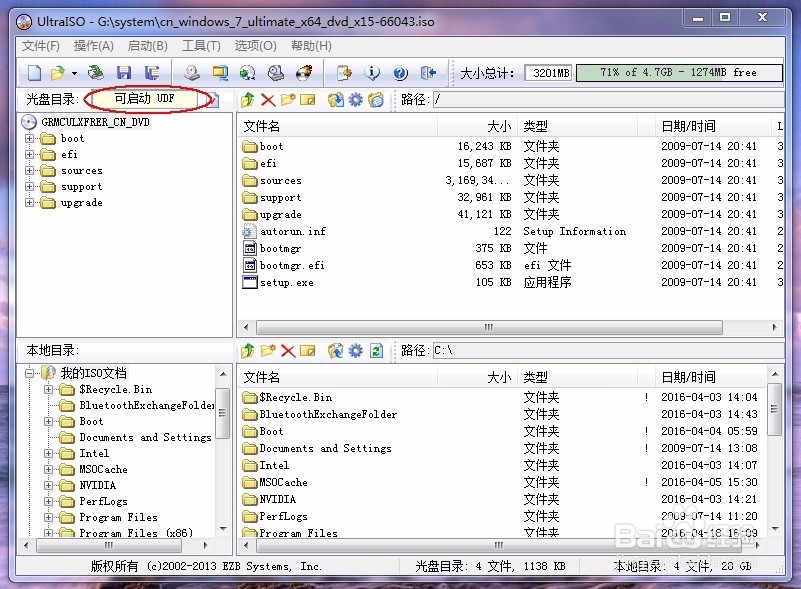
Task: Click the Convert image format icon
Action: click(x=248, y=73)
